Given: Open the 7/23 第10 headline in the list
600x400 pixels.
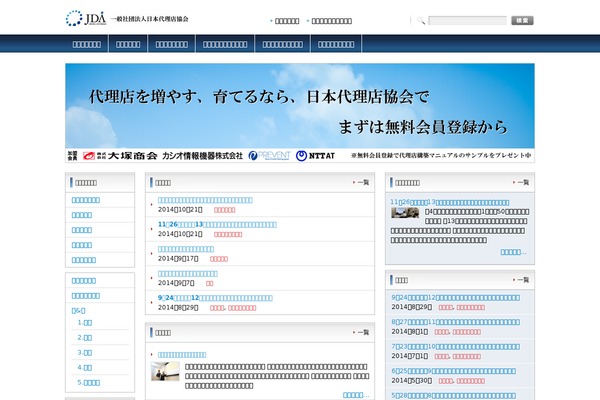Looking at the screenshot, I should click(x=455, y=346).
